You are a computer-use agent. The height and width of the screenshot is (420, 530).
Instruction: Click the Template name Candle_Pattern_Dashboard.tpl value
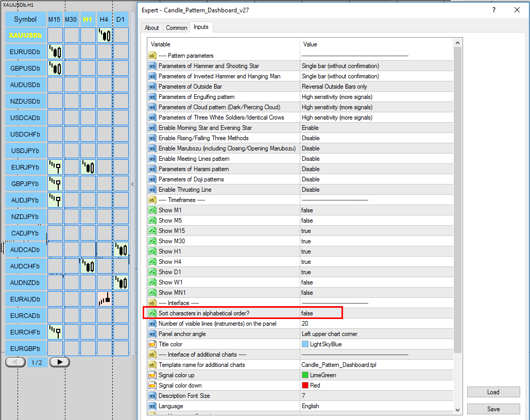(376, 365)
